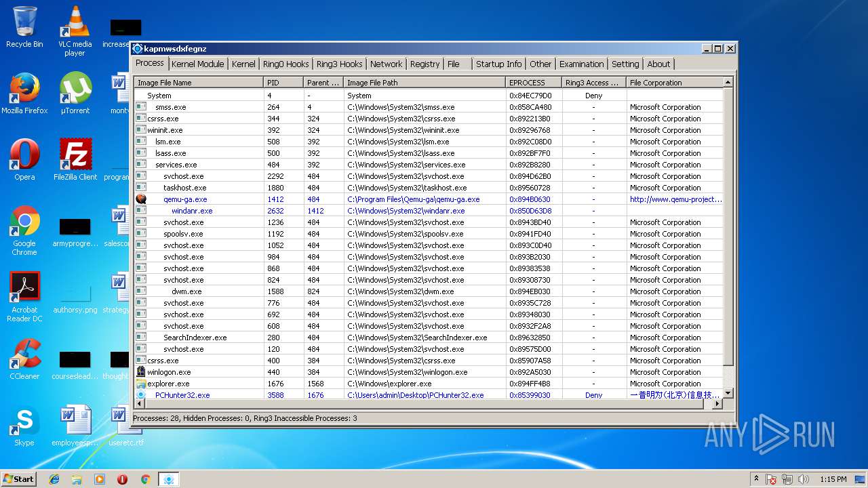
Task: Show hidden tray icons arrow
Action: pos(757,479)
